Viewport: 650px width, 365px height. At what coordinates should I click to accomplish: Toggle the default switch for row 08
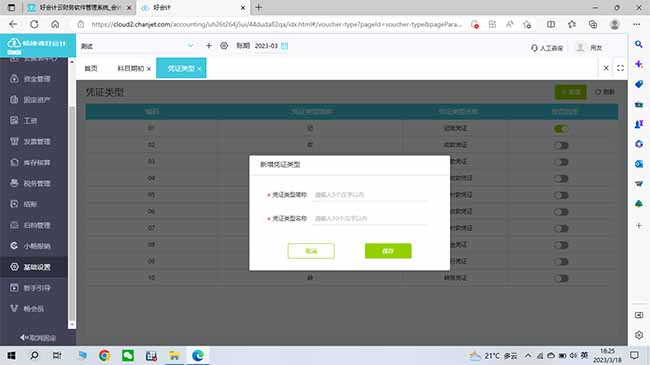tap(561, 245)
